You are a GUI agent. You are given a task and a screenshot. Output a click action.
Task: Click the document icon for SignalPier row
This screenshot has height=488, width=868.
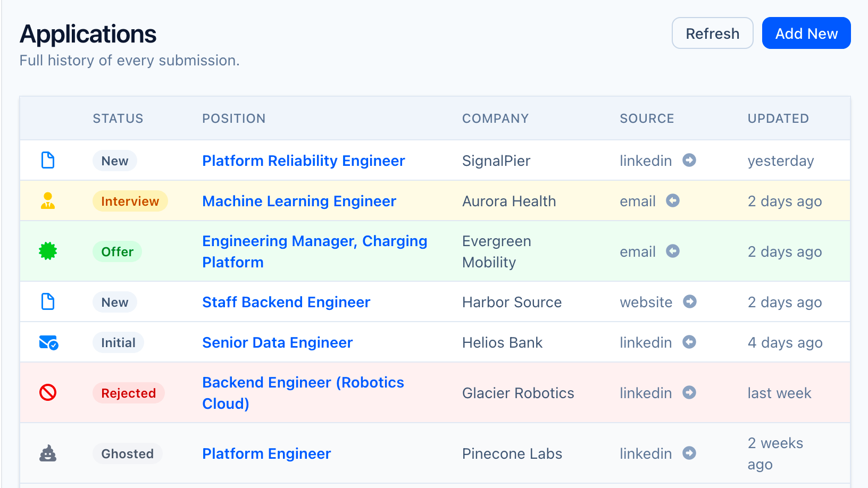tap(48, 160)
